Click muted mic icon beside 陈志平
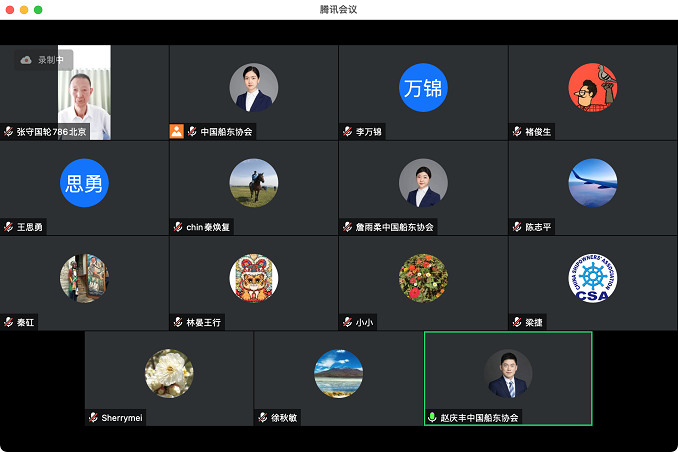The image size is (678, 452). click(517, 227)
